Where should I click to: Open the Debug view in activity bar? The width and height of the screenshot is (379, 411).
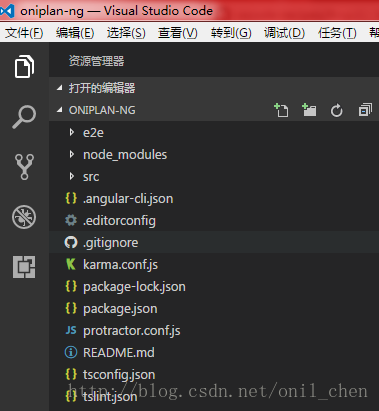[24, 217]
